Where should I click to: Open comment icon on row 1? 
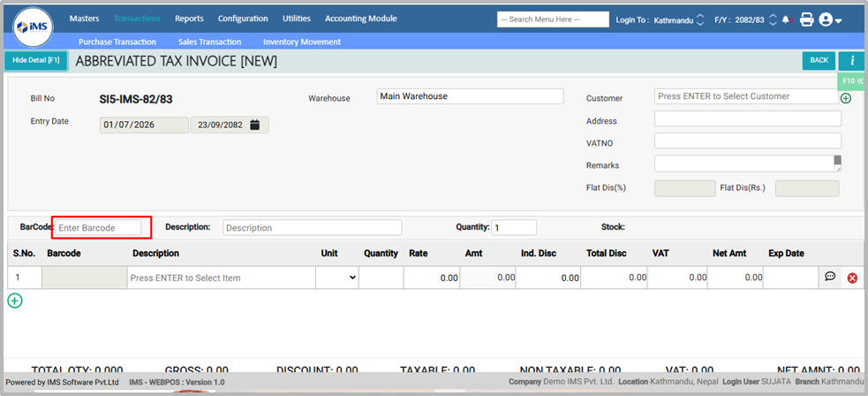point(830,277)
